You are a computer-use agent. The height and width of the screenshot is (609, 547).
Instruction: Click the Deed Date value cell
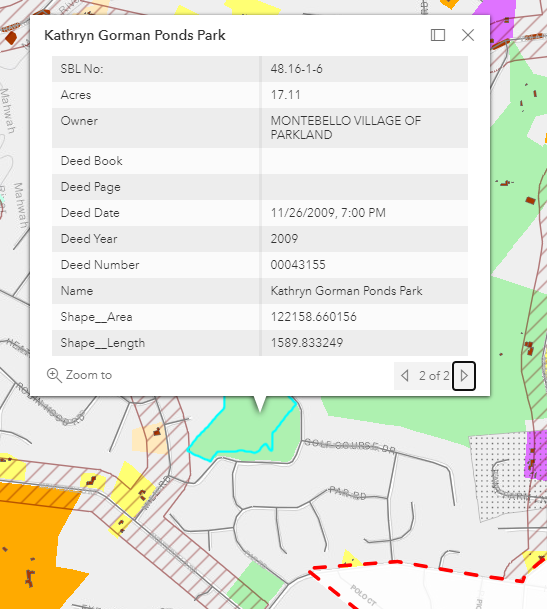coord(364,213)
